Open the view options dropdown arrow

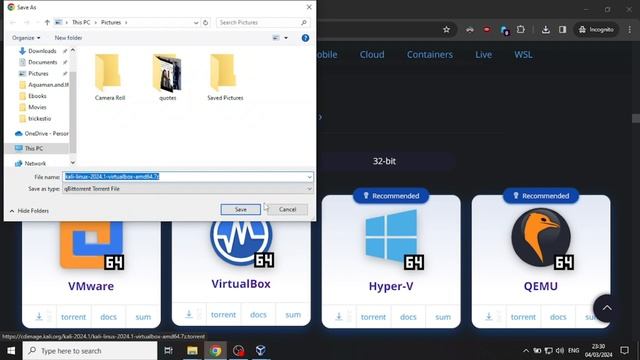tap(286, 38)
